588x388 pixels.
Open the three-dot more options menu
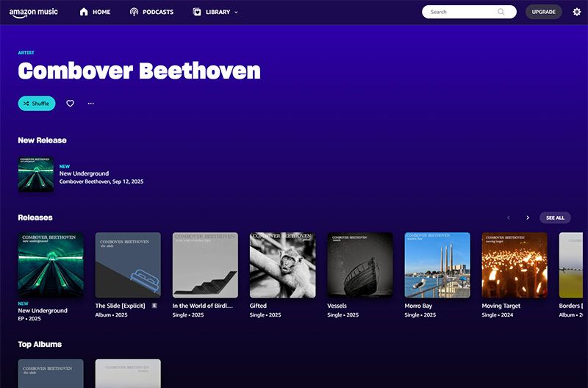(x=91, y=104)
